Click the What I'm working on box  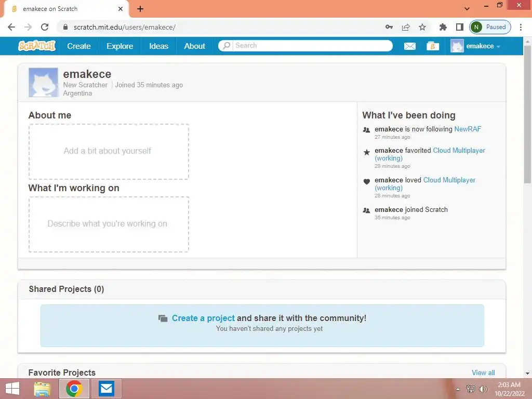(x=109, y=224)
